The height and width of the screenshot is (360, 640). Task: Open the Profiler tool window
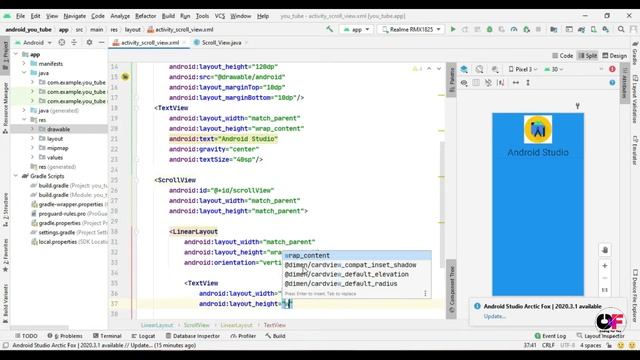coord(243,336)
